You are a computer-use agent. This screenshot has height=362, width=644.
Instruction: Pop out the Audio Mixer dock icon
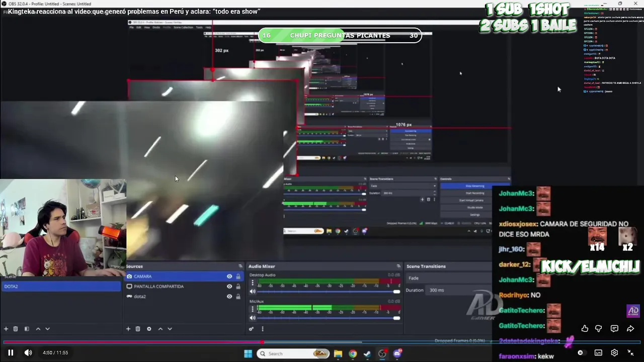398,266
